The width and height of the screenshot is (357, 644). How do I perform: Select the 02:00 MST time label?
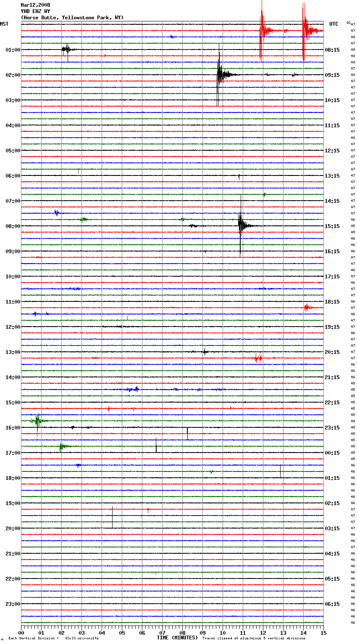pos(13,75)
